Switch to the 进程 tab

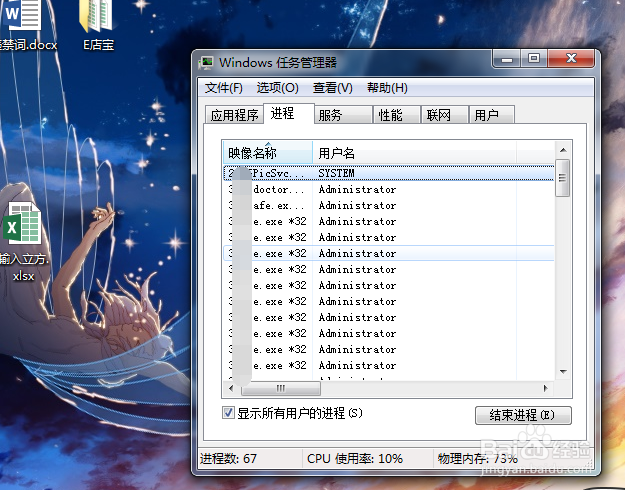click(x=289, y=113)
